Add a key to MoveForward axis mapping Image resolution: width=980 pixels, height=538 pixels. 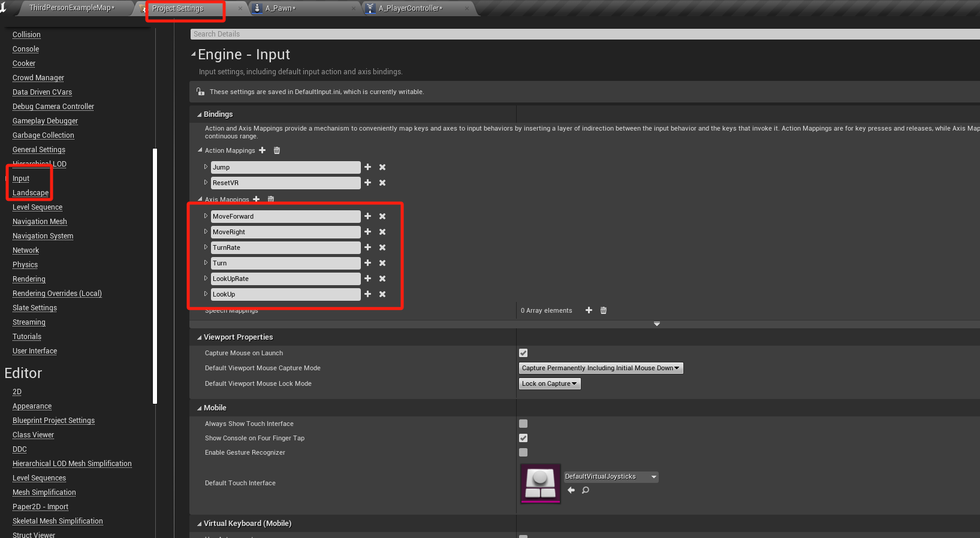[367, 216]
